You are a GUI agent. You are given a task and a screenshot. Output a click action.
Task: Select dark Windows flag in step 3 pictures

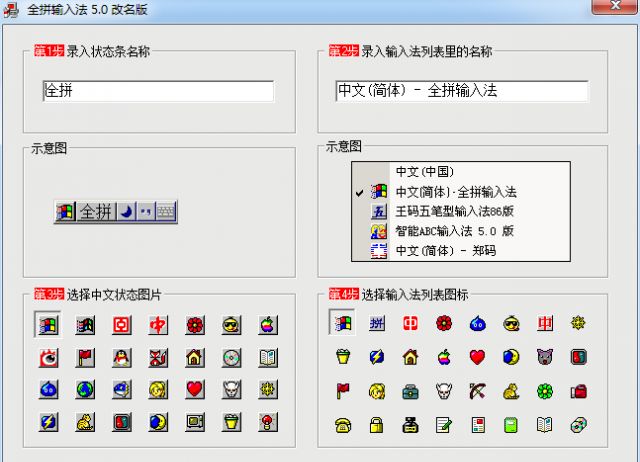pyautogui.click(x=85, y=325)
